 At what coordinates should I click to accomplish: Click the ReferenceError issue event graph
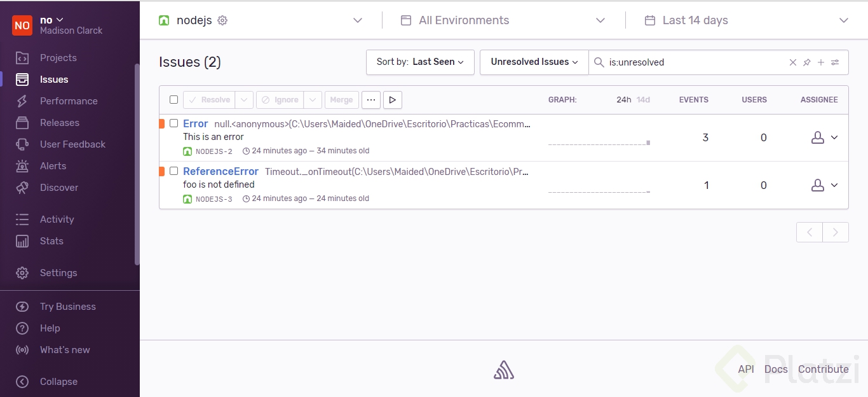pyautogui.click(x=599, y=185)
